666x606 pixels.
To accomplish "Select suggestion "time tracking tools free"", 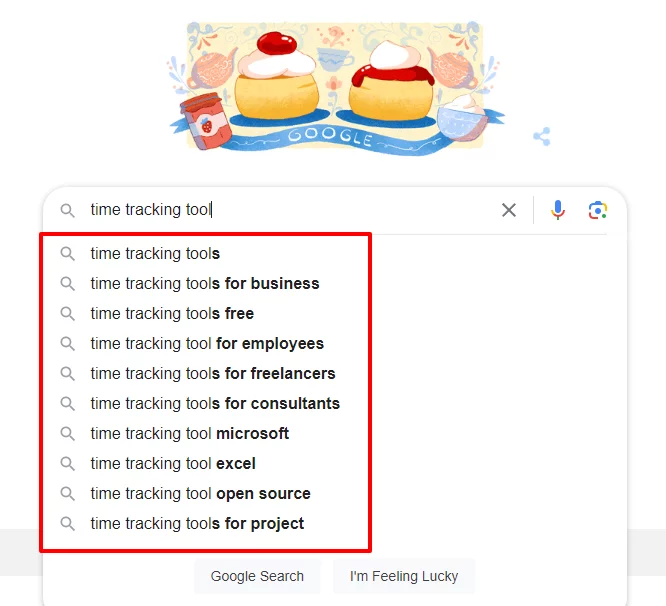I will click(x=172, y=314).
